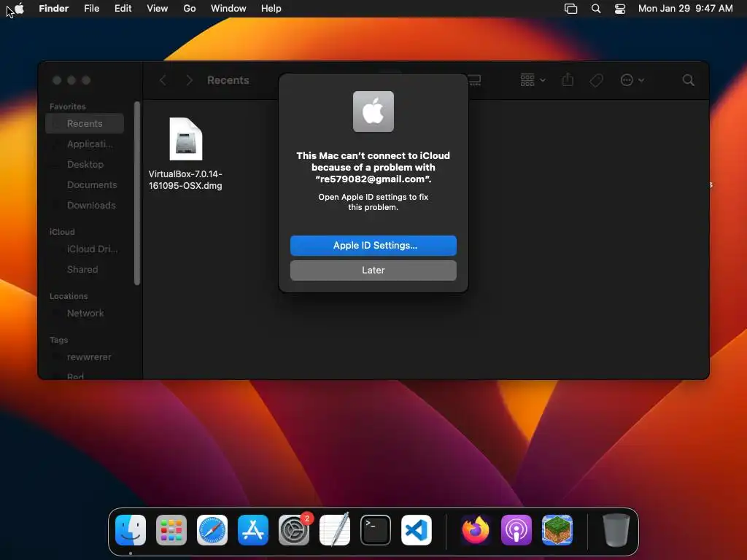Click the Tag icon in Finder toolbar
747x560 pixels.
596,80
